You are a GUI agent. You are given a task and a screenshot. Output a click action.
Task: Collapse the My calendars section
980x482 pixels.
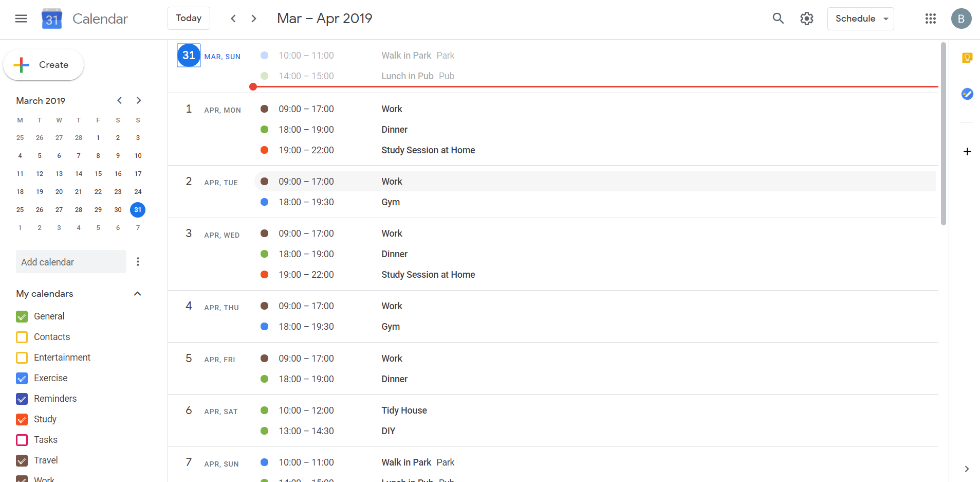tap(137, 294)
